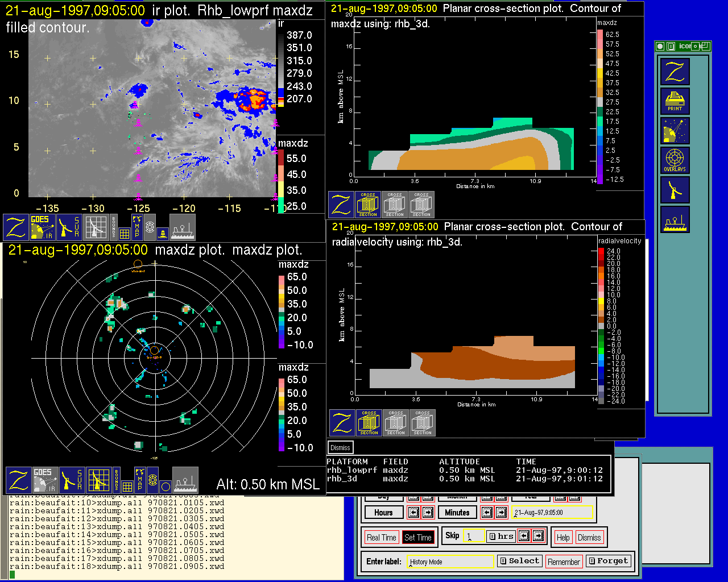The width and height of the screenshot is (728, 582).
Task: Toggle the Set Time mode button
Action: 418,538
